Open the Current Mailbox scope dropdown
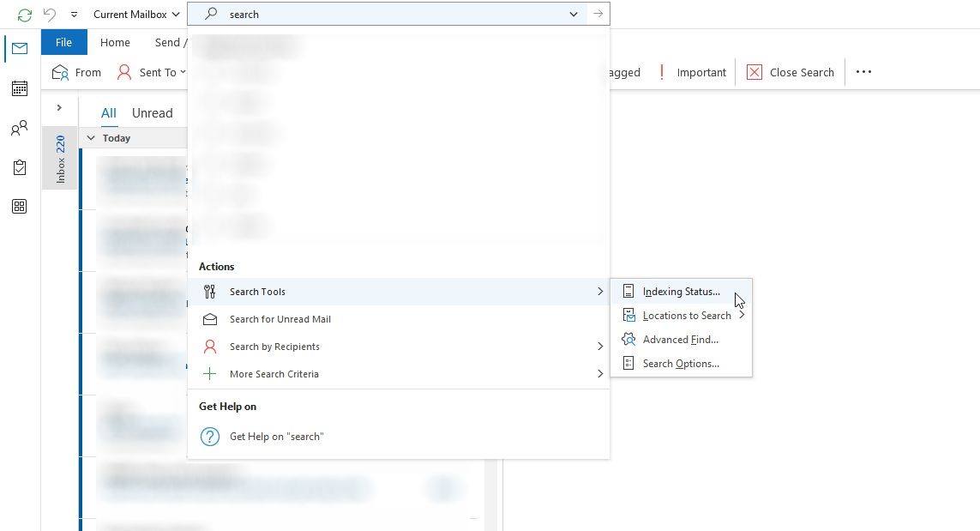This screenshot has height=531, width=980. [x=133, y=14]
